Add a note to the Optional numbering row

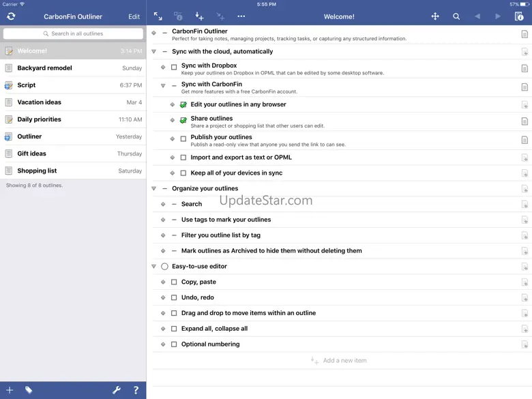coord(524,344)
